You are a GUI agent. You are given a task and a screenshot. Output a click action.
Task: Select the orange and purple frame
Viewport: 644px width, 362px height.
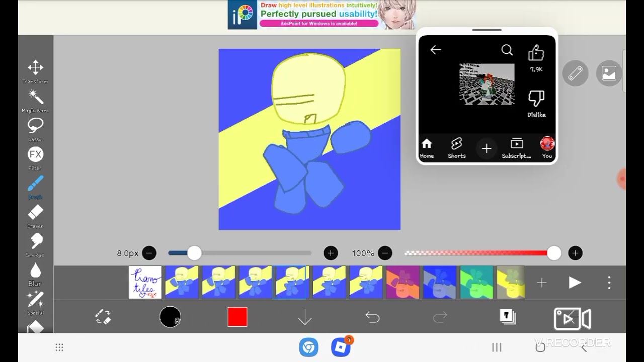403,283
